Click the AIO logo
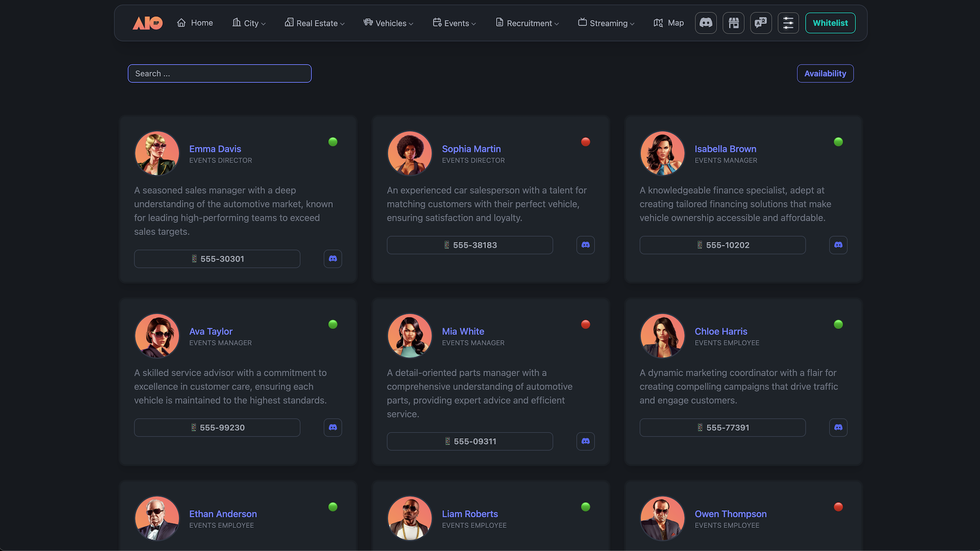The width and height of the screenshot is (980, 551). pyautogui.click(x=148, y=23)
